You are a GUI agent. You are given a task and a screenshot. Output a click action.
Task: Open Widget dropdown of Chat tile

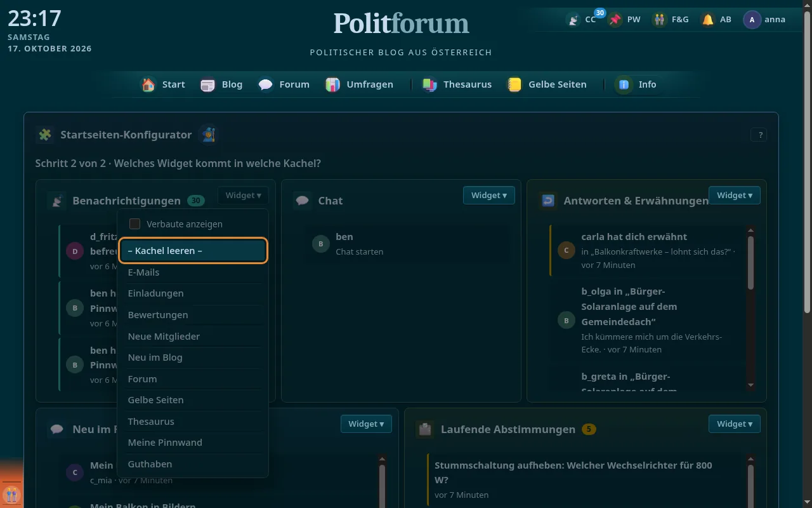pyautogui.click(x=488, y=196)
